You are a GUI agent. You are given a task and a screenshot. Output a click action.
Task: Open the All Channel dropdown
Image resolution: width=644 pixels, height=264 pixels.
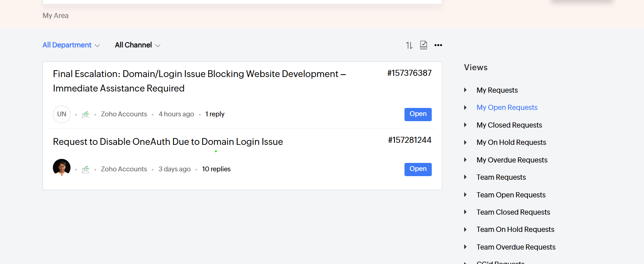pos(137,45)
